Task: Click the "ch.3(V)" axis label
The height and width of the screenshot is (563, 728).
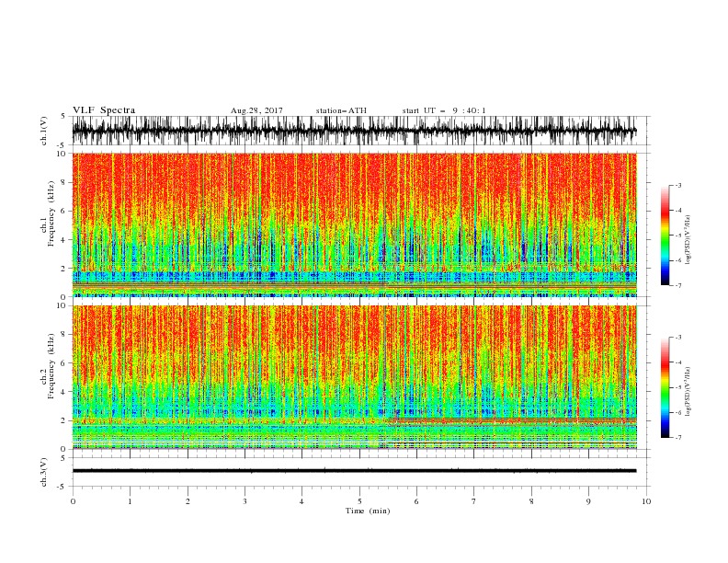Action: click(x=44, y=472)
